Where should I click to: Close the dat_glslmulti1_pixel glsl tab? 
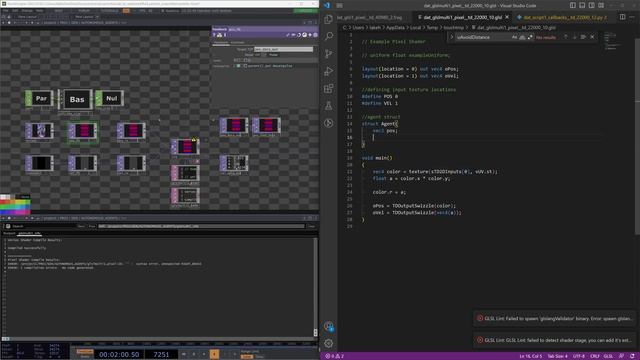[x=507, y=17]
